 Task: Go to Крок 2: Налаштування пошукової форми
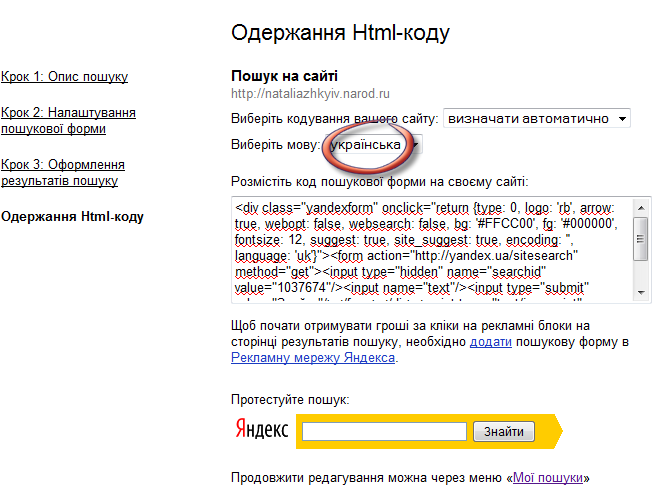coord(68,120)
